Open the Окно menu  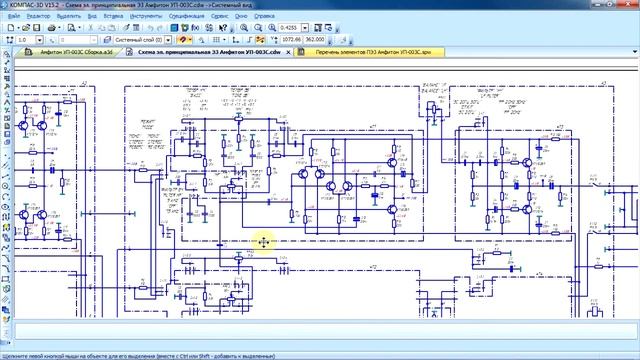241,16
